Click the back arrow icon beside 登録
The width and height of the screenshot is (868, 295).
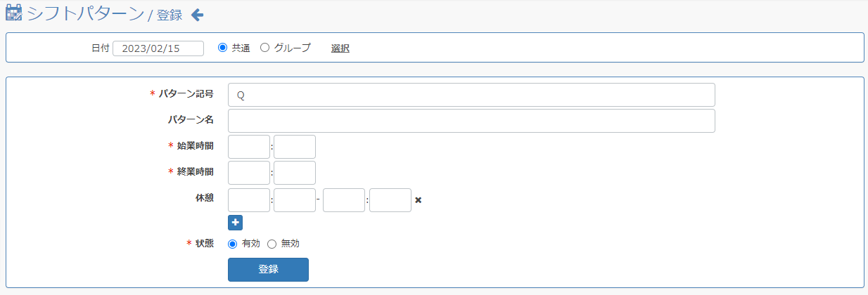198,15
